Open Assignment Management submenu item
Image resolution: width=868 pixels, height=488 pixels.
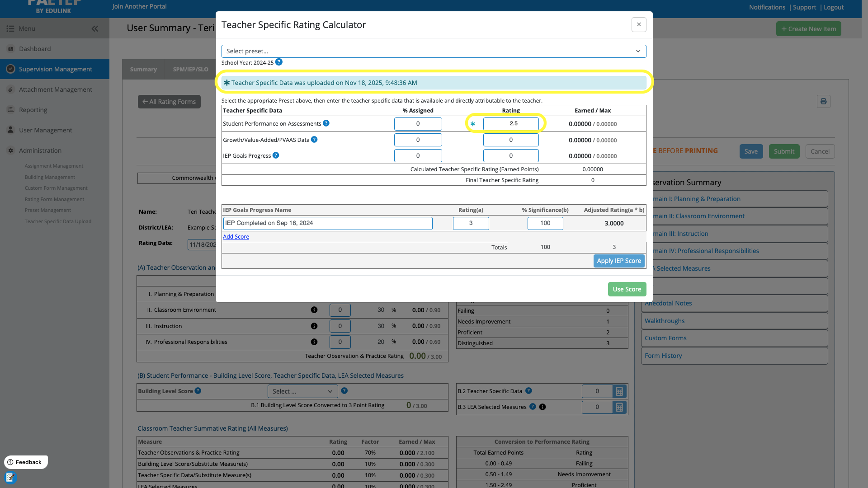(x=54, y=166)
